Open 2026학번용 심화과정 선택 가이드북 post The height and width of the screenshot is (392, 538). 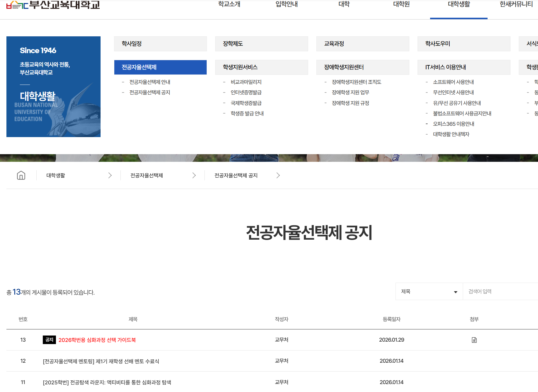coord(97,340)
